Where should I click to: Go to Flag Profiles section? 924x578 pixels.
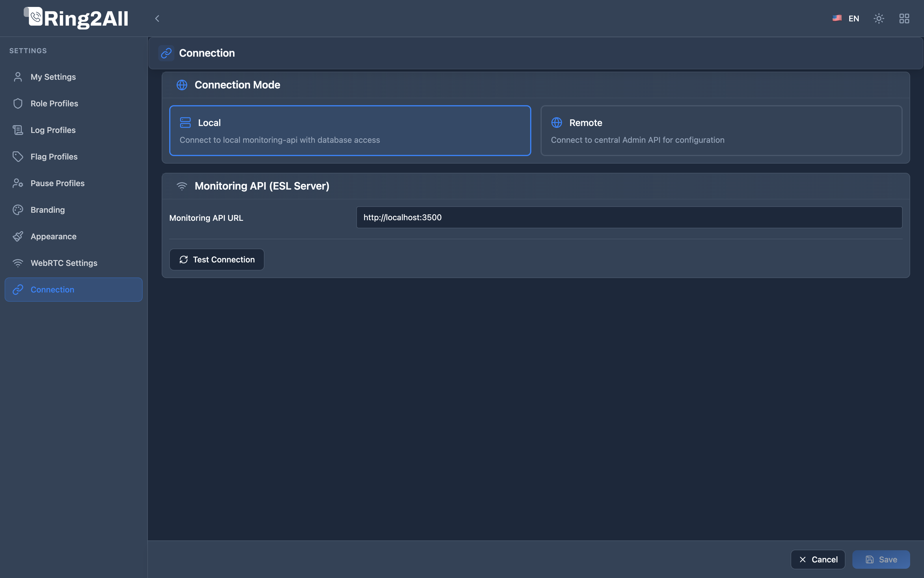click(x=74, y=157)
